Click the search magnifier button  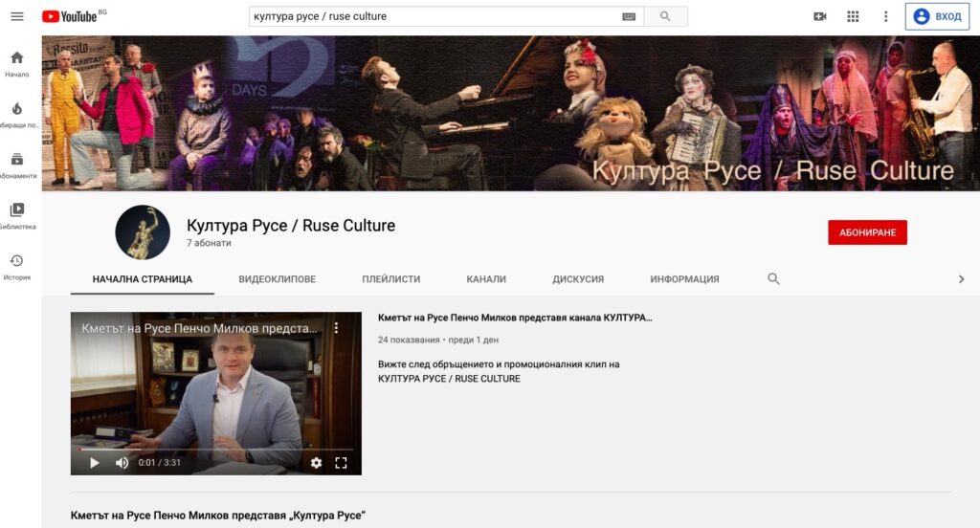pyautogui.click(x=665, y=16)
